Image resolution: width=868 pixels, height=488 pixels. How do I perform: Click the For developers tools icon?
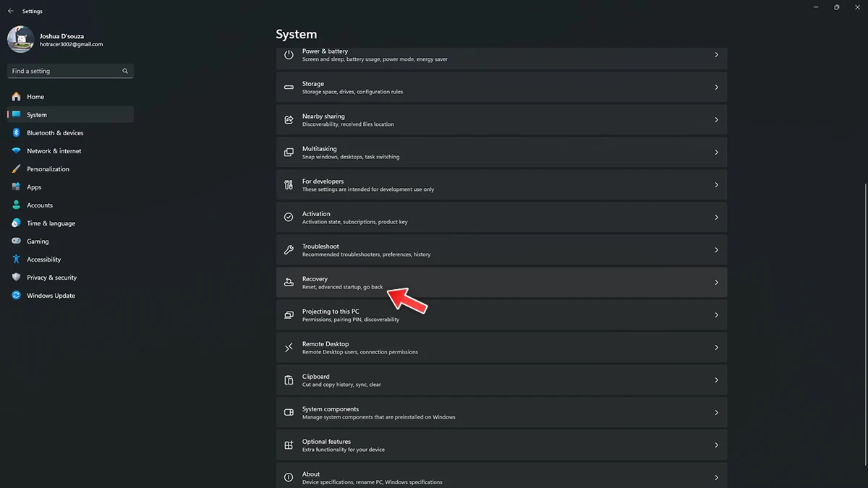click(x=289, y=184)
